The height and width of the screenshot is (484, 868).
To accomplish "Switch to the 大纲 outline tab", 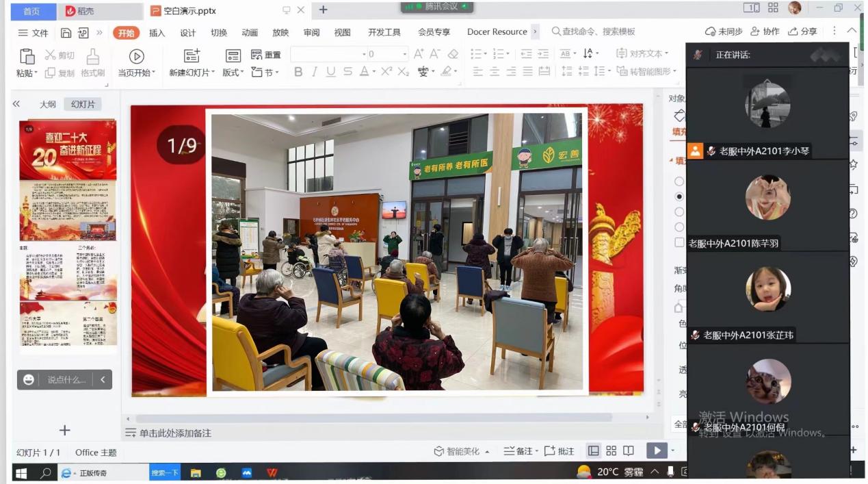I will (x=48, y=105).
